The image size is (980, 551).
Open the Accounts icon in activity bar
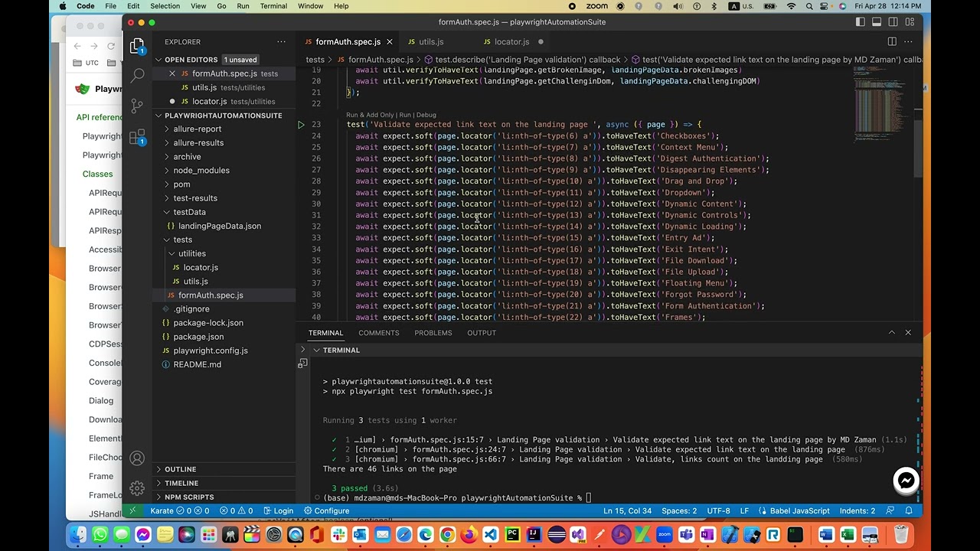tap(137, 458)
